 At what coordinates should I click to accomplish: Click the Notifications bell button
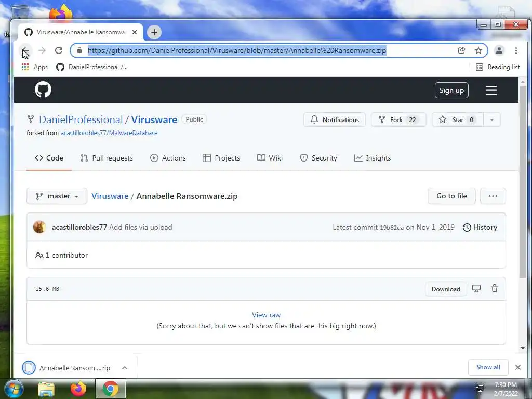(x=335, y=120)
